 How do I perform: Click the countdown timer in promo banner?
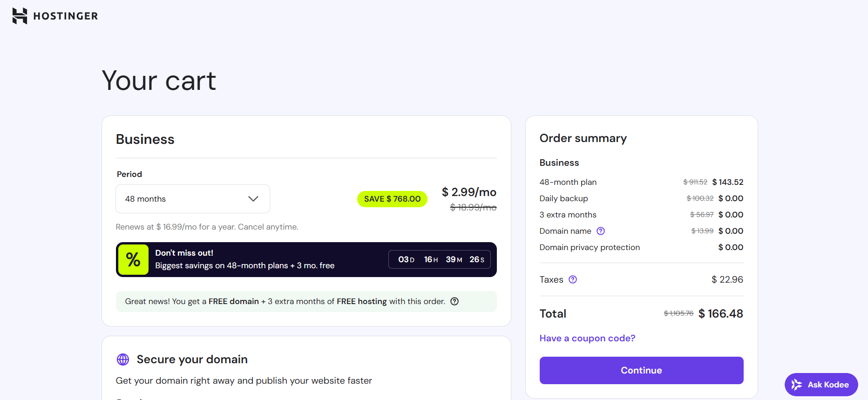440,259
